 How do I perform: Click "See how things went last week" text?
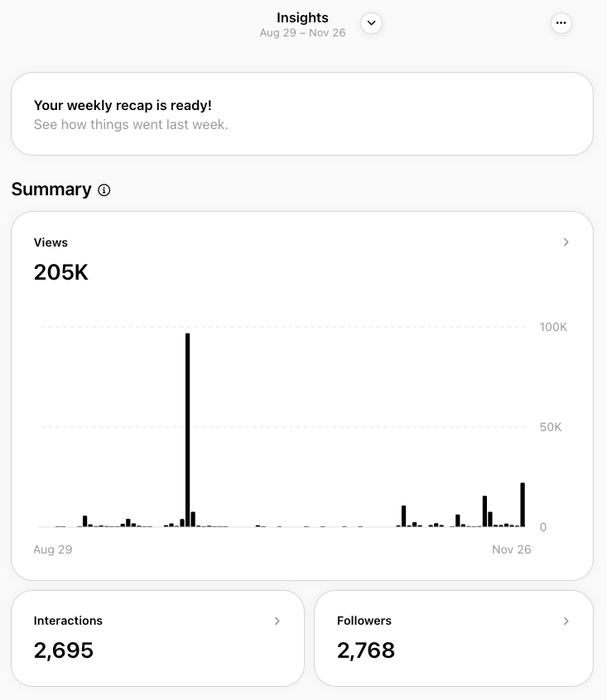pos(131,125)
